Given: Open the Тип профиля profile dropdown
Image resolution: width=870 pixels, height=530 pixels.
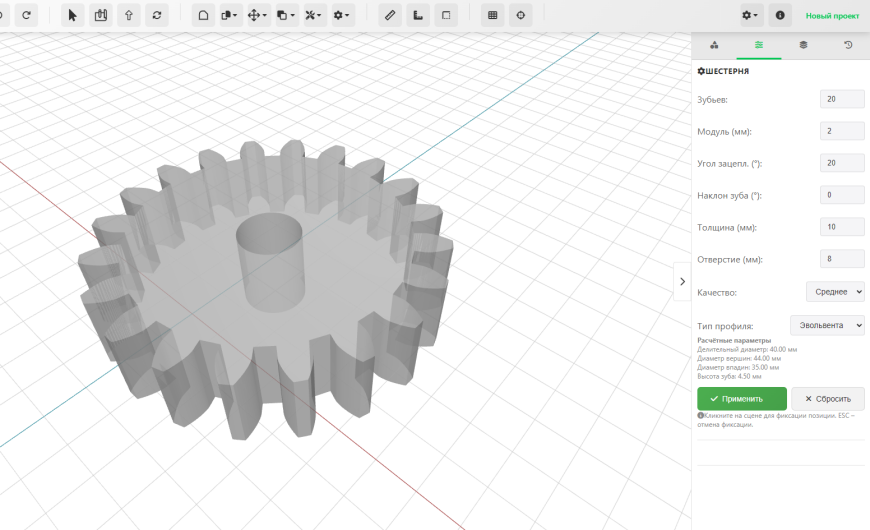Looking at the screenshot, I should click(827, 325).
